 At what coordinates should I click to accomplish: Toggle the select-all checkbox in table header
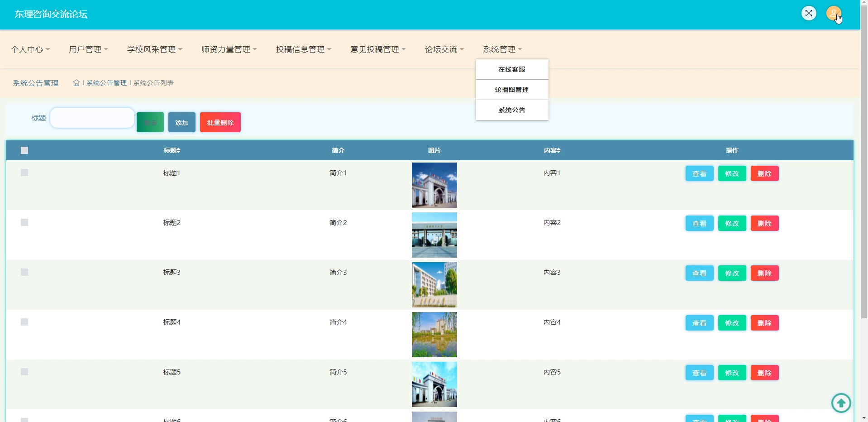pyautogui.click(x=24, y=150)
